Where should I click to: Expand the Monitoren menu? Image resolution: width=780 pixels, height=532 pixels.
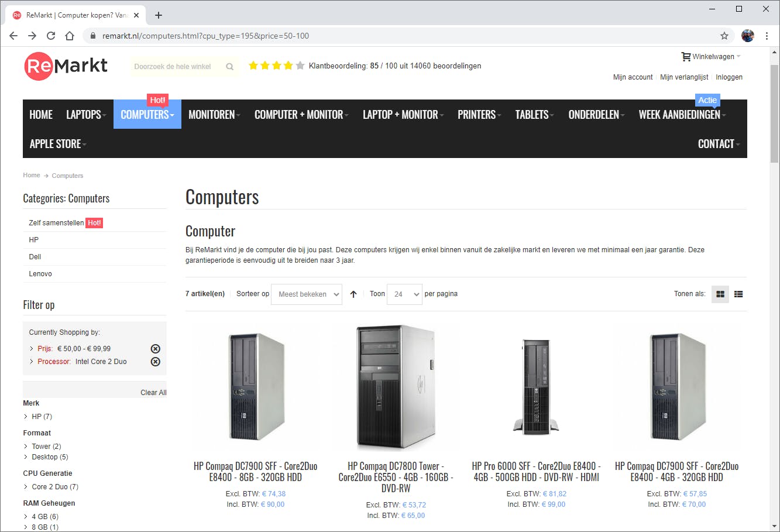[x=214, y=115]
